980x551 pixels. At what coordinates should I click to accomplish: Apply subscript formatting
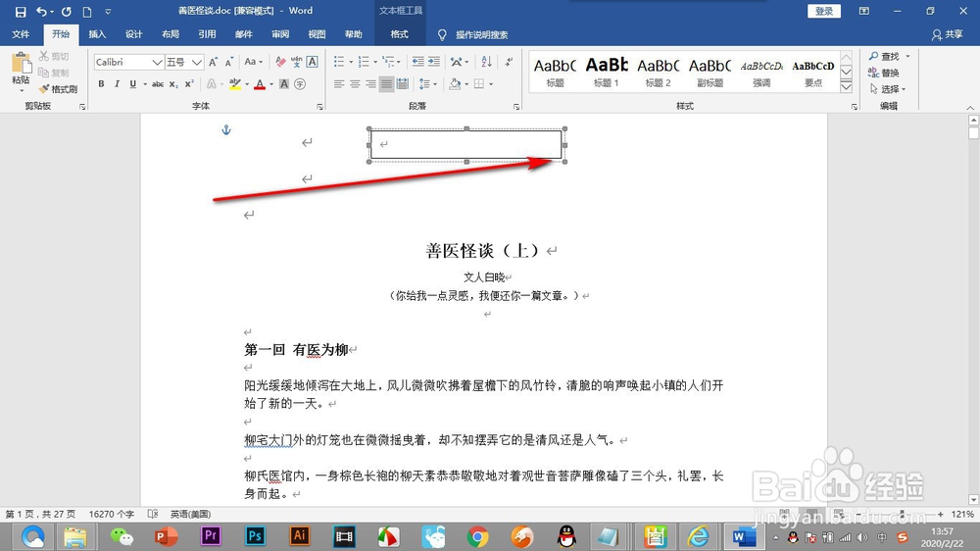click(173, 83)
